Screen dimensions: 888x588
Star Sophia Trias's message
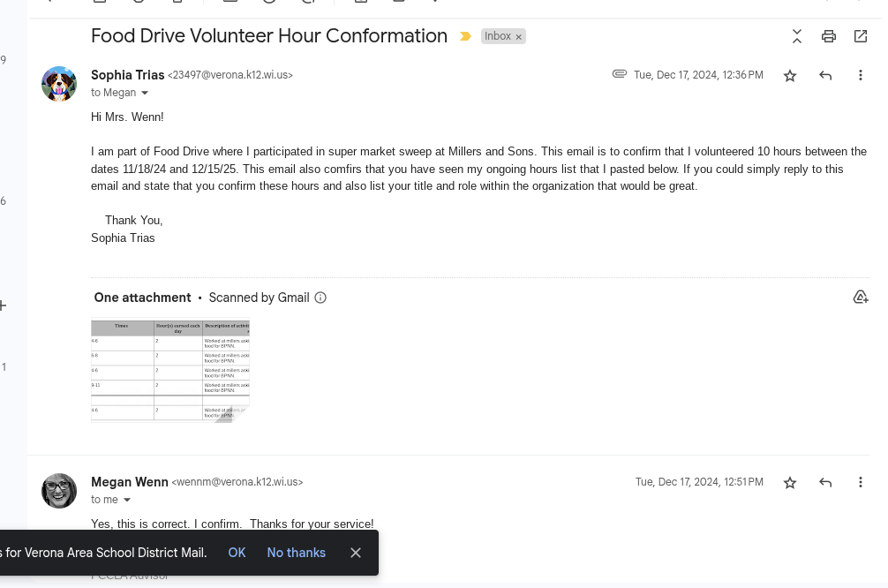click(x=790, y=76)
